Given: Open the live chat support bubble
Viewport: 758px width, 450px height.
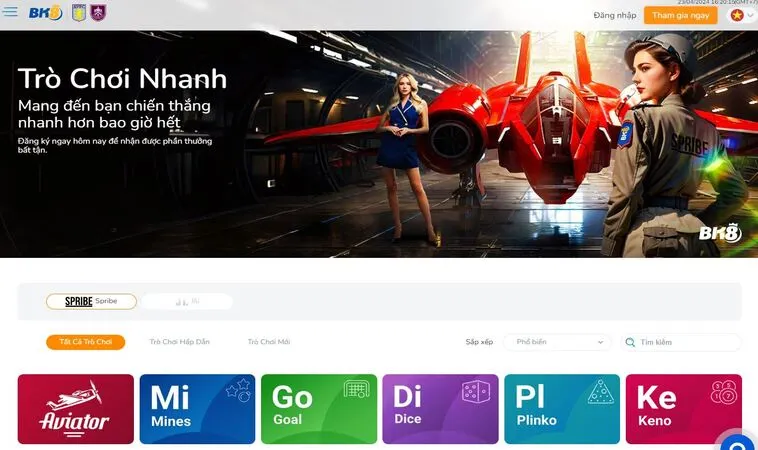Looking at the screenshot, I should point(737,440).
